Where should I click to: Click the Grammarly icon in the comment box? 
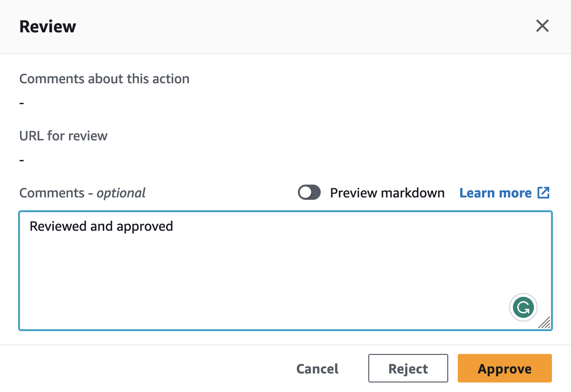523,307
